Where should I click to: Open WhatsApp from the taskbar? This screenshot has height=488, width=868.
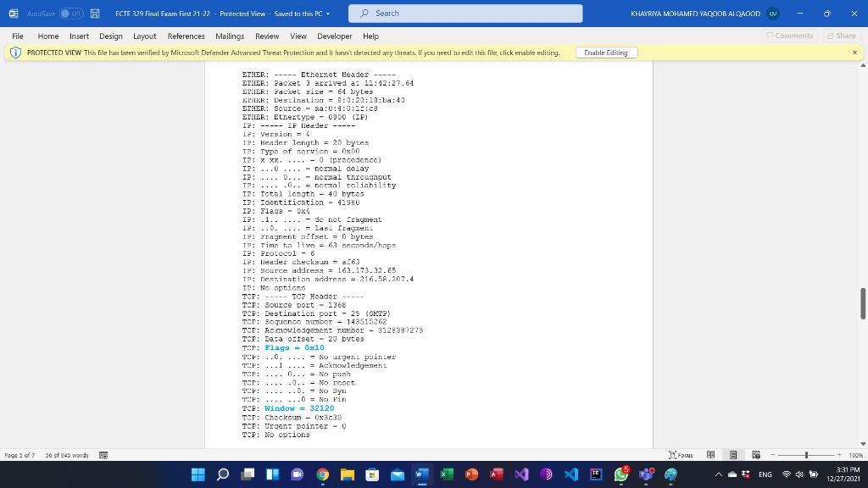pos(620,474)
